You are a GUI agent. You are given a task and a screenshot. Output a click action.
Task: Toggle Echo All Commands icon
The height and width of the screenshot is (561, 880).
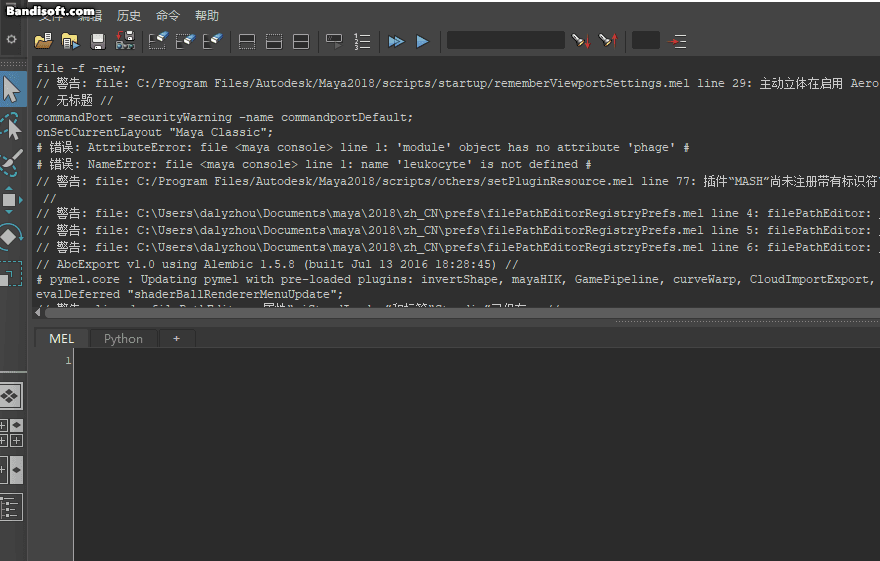(x=334, y=41)
